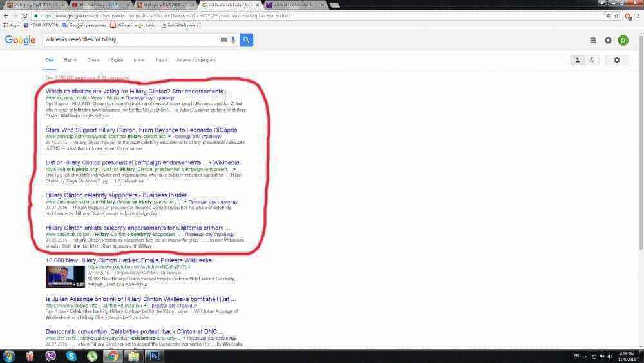Screen dimensions: 644x363
Task: Open the Chrome three-dot menu
Action: point(638,15)
